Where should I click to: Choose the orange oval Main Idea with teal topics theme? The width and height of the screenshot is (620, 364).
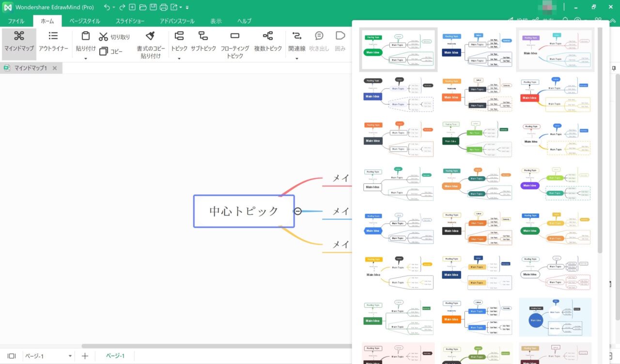point(477,184)
